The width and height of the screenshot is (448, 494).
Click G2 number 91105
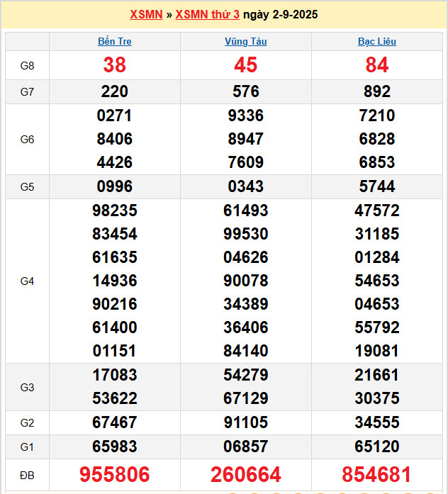(246, 422)
